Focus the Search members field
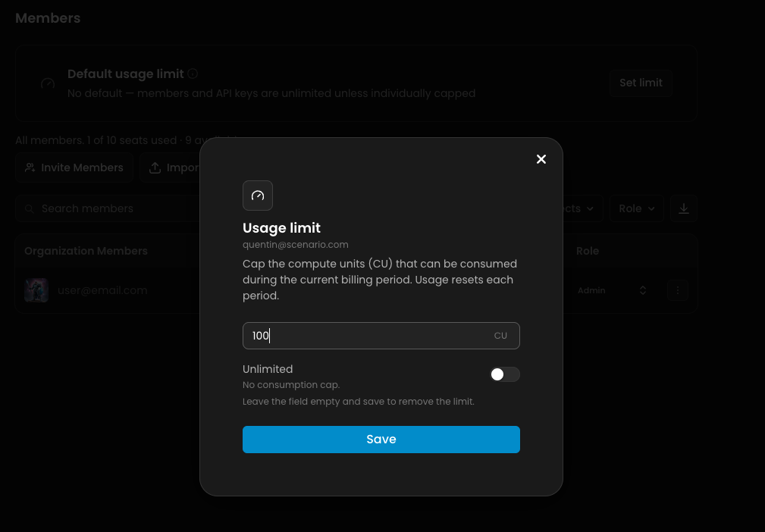The height and width of the screenshot is (532, 765). point(108,208)
